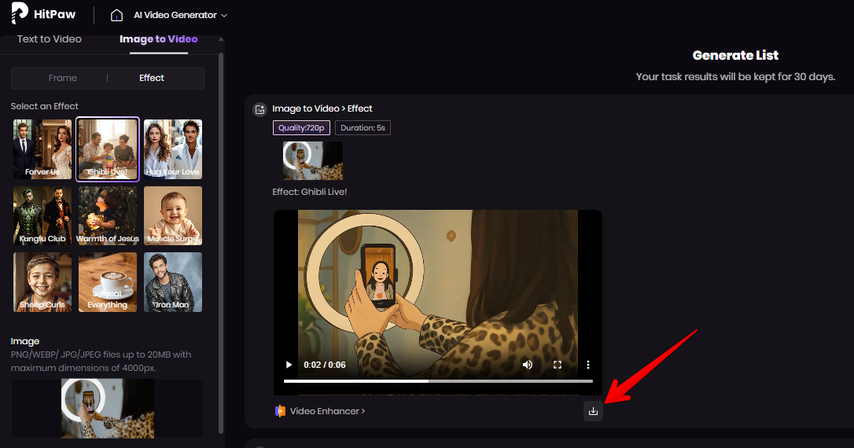Click the uploaded image preview in Image section
Viewport: 854px width, 448px height.
[x=107, y=409]
